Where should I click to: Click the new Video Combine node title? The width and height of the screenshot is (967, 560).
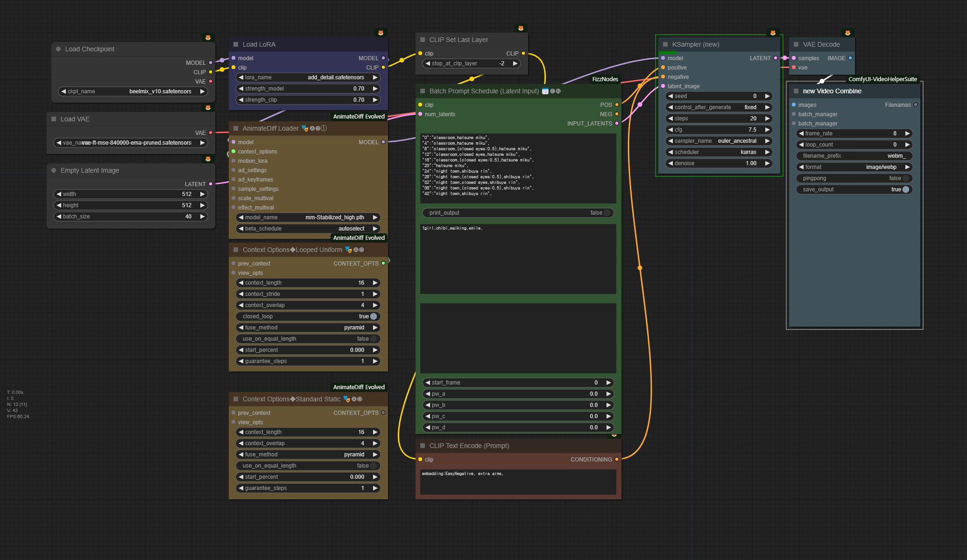click(832, 91)
